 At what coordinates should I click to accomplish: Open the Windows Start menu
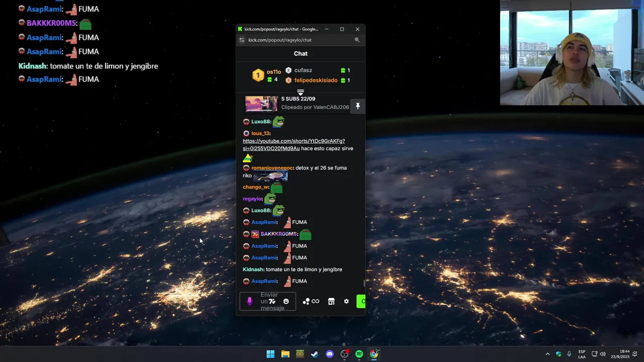point(270,354)
